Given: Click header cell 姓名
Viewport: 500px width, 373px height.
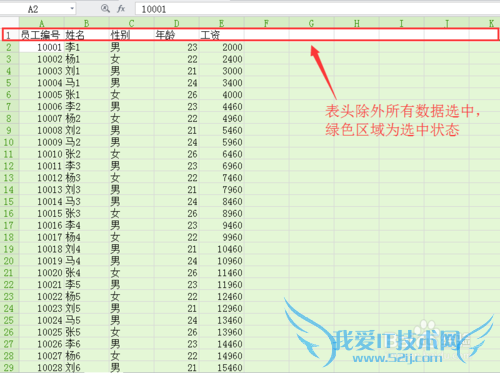Looking at the screenshot, I should tap(86, 35).
